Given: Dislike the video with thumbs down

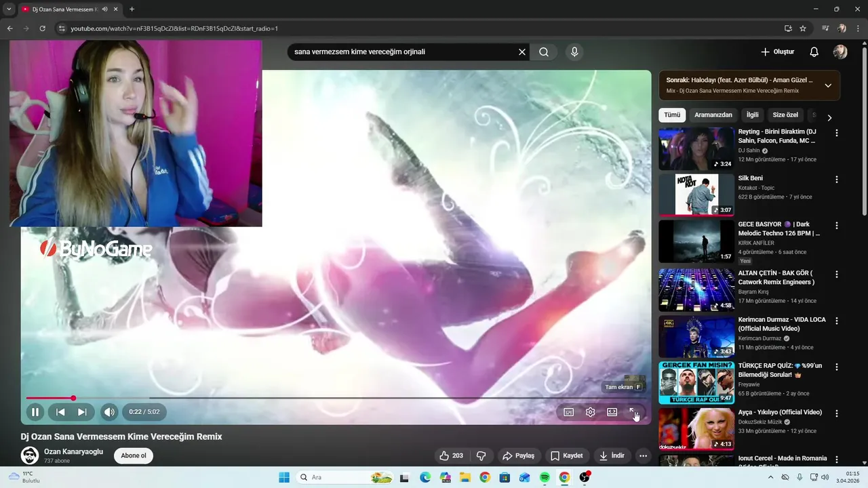Looking at the screenshot, I should point(481,455).
